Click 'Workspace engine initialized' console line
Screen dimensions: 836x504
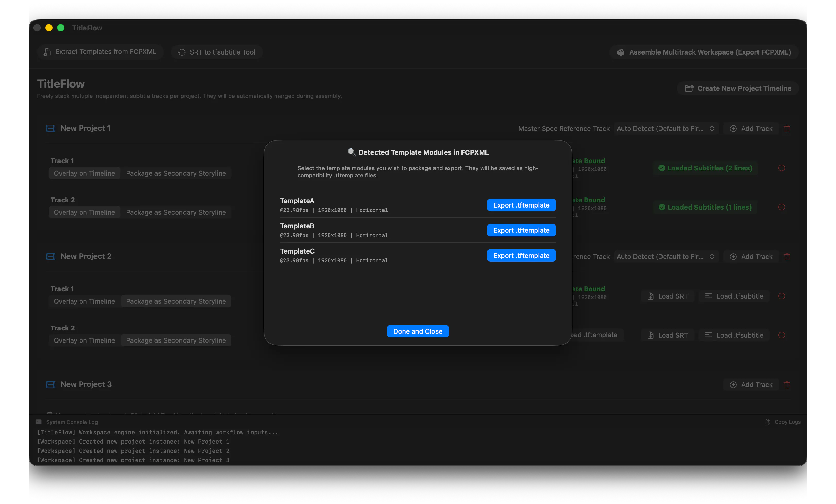pyautogui.click(x=158, y=433)
